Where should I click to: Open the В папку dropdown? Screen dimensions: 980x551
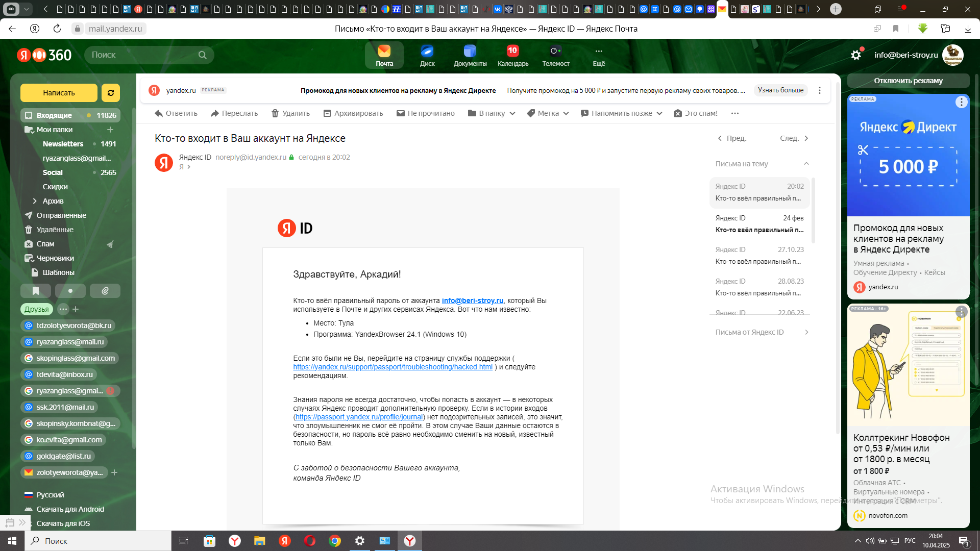pyautogui.click(x=492, y=113)
